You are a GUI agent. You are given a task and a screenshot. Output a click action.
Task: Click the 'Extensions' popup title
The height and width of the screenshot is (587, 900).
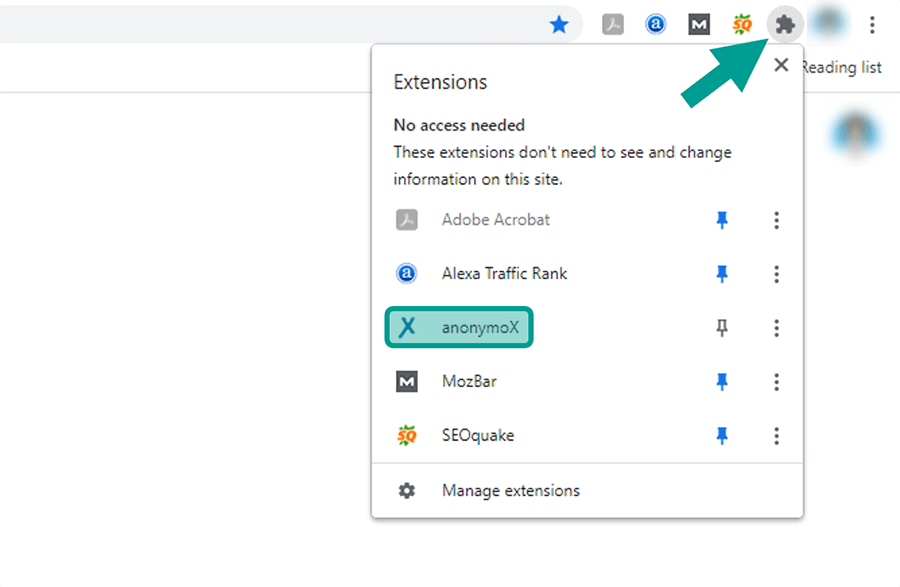click(x=440, y=82)
